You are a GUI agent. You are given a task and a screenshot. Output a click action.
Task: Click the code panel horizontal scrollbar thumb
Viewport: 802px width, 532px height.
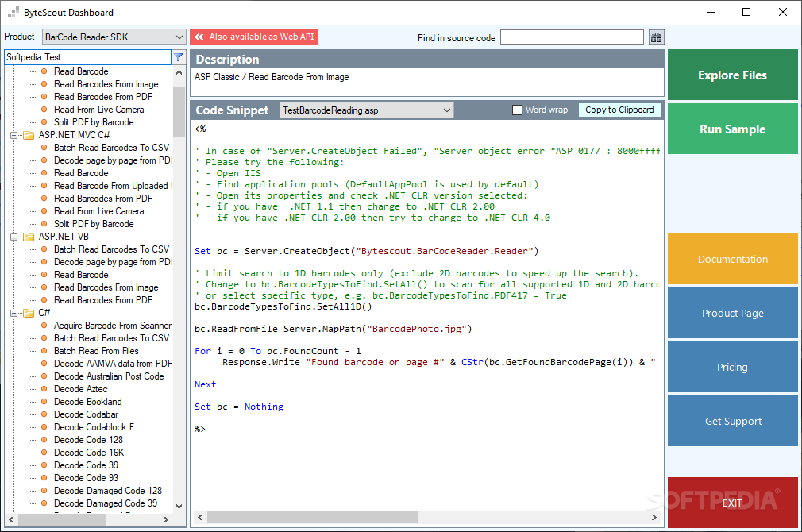click(x=313, y=518)
